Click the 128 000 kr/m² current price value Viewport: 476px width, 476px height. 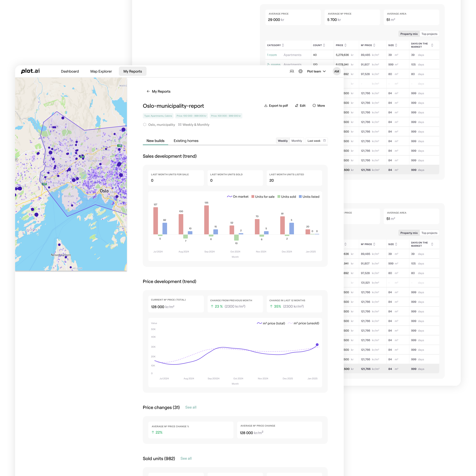click(x=163, y=307)
